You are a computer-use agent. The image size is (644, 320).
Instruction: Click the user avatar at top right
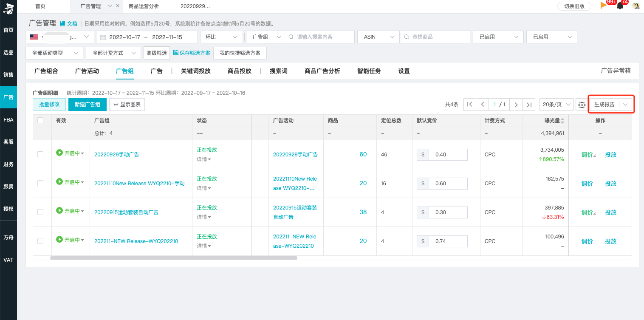(x=636, y=6)
